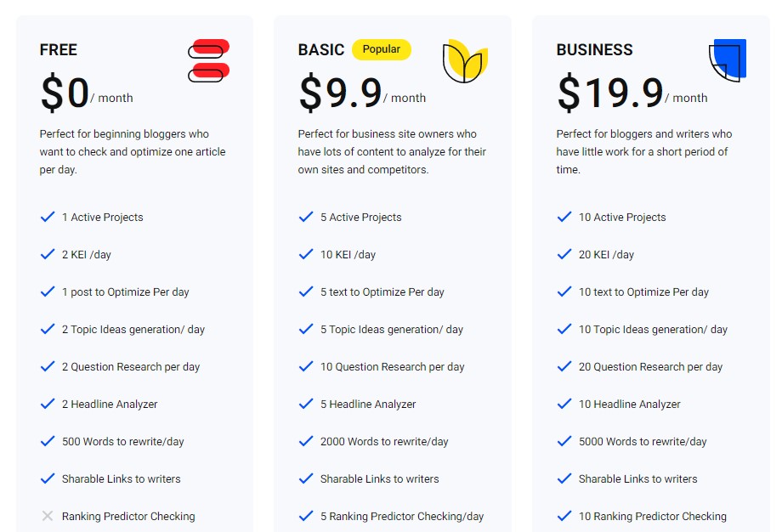Image resolution: width=782 pixels, height=532 pixels.
Task: Click the gray X beside Ranking Predictor Checking
Action: click(x=48, y=516)
